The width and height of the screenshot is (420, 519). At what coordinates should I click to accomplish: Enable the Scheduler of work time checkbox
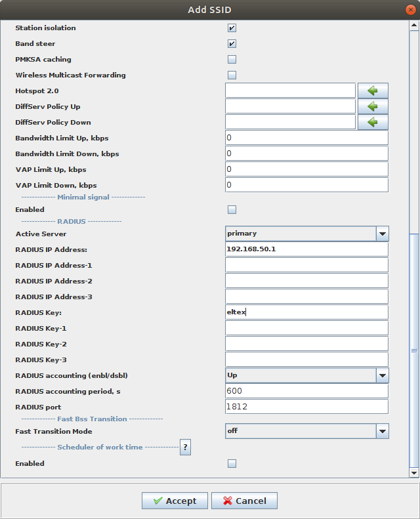coord(232,464)
